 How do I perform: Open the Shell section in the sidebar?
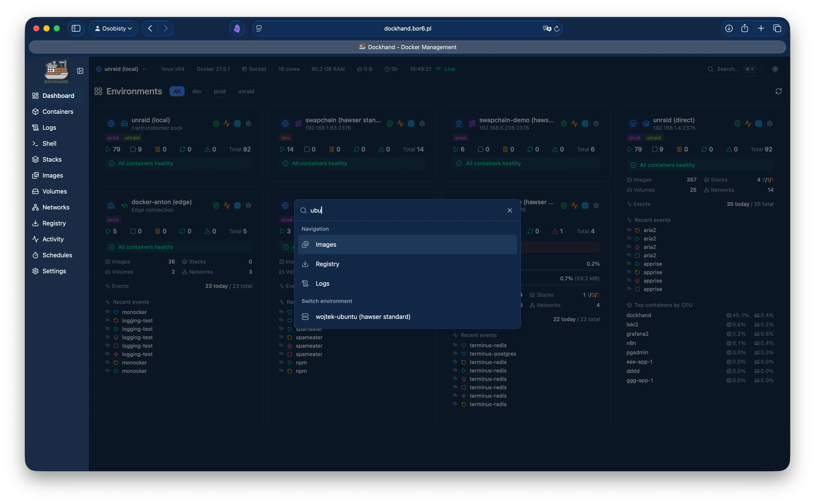pyautogui.click(x=50, y=143)
